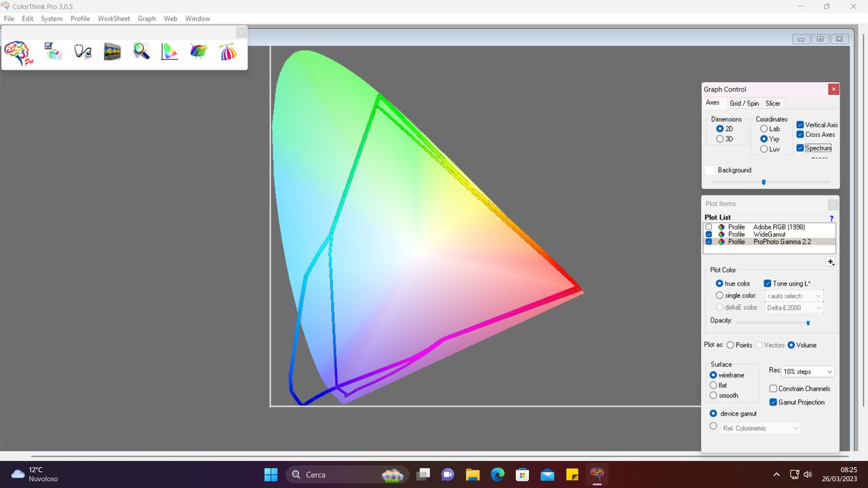
Task: Open the ColorSmarts Guide umbrella icon
Action: (228, 53)
